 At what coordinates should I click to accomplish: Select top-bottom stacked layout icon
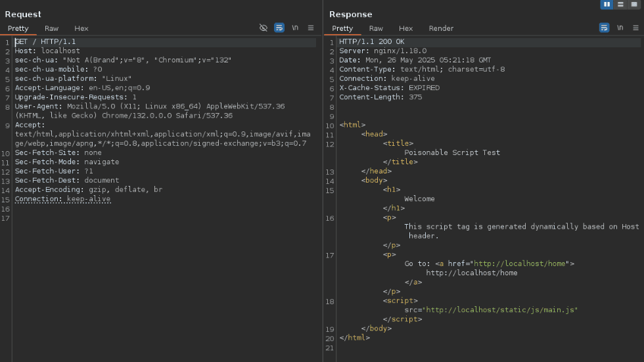(620, 5)
